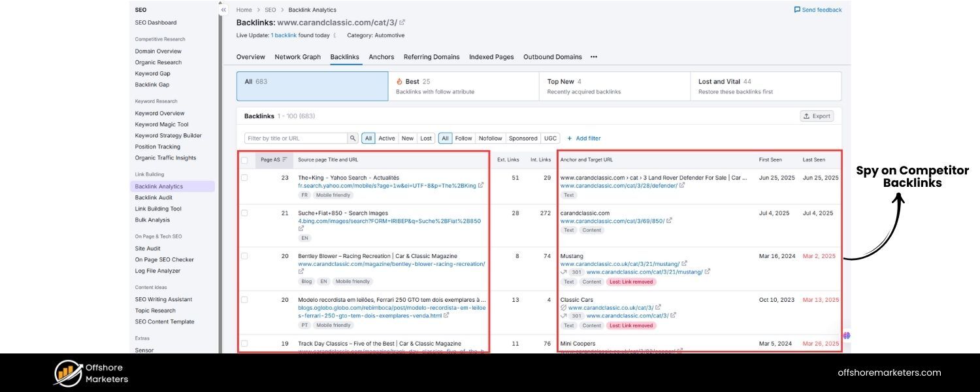
Task: Enable the Nofollow filter
Action: coord(490,138)
